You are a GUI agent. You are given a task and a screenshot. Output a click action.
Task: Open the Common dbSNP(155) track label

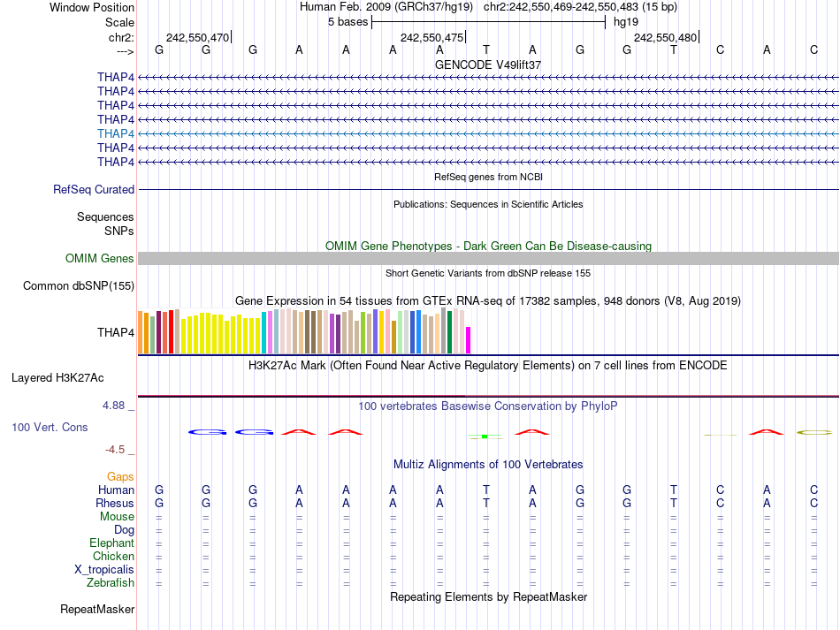[79, 285]
